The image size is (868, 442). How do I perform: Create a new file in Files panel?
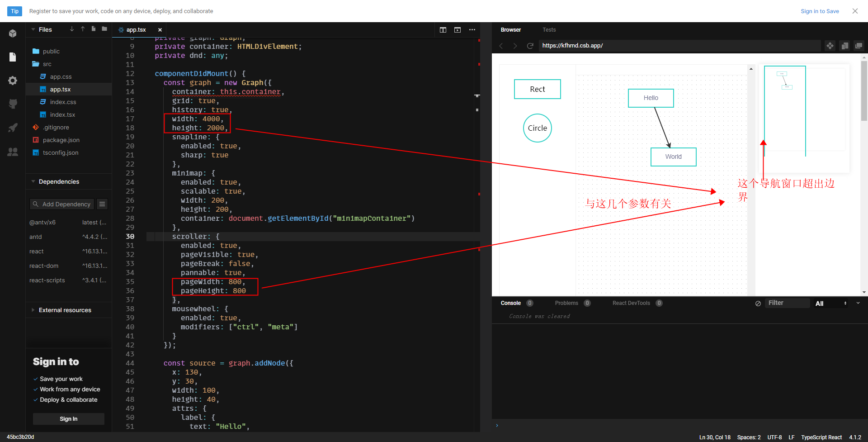[x=94, y=29]
